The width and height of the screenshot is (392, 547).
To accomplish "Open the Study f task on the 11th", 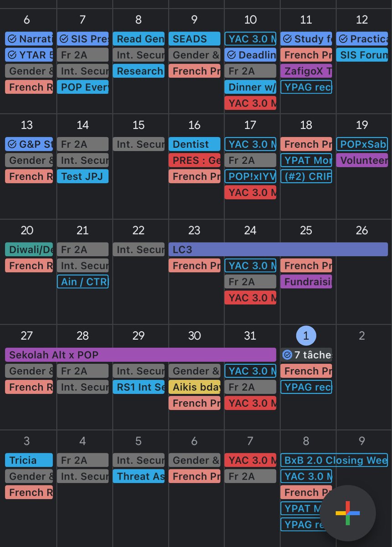I will pos(306,39).
